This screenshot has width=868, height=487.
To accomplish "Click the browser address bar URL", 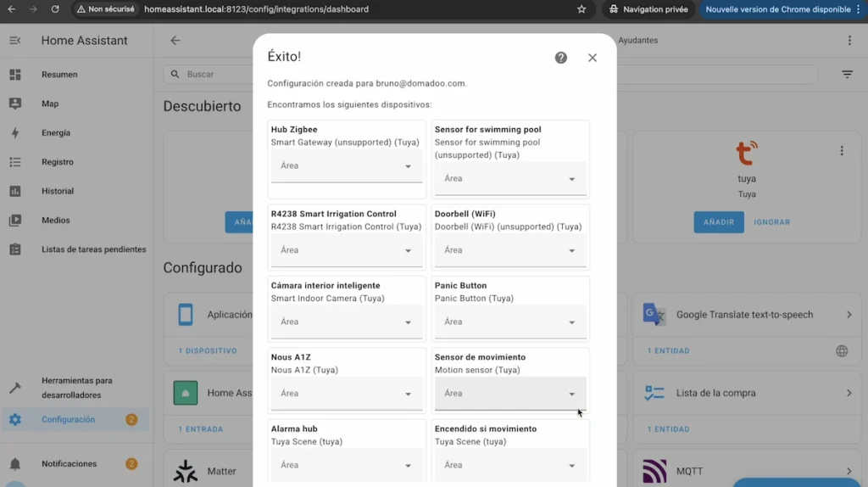I will (256, 8).
